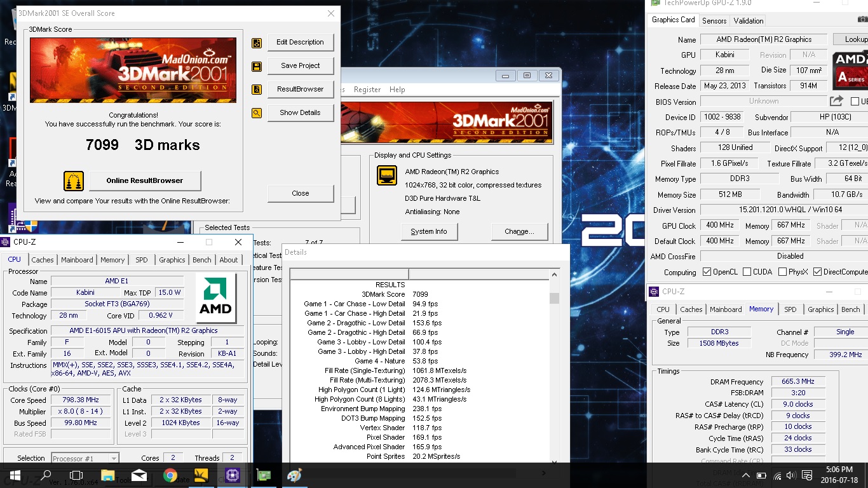
Task: Click the Online ResultBrowser button
Action: 145,180
